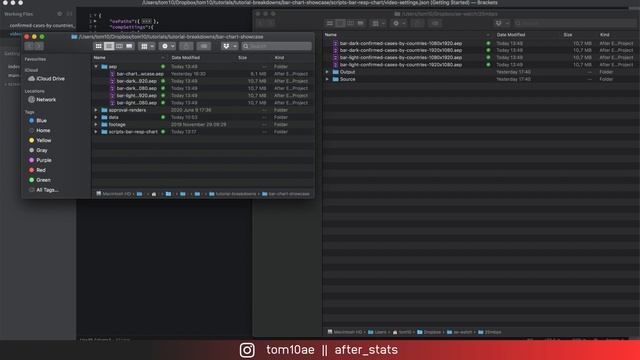Screen dimensions: 640x360
Task: Click icon view button in back Finder toolbar
Action: point(330,23)
